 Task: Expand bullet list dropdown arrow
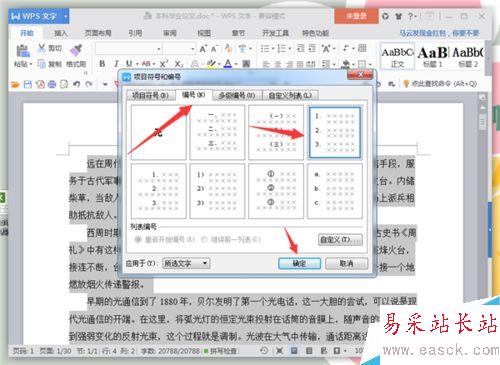(x=272, y=49)
